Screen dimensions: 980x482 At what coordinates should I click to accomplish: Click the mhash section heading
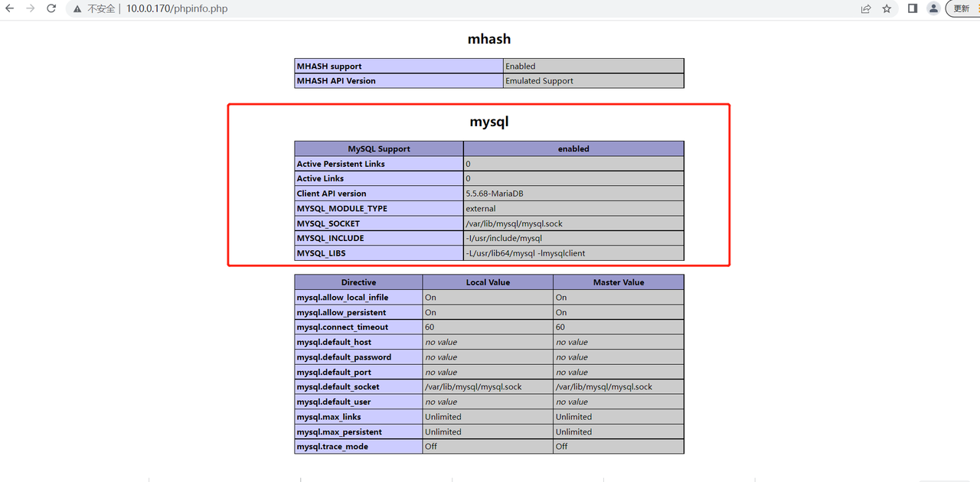tap(489, 38)
